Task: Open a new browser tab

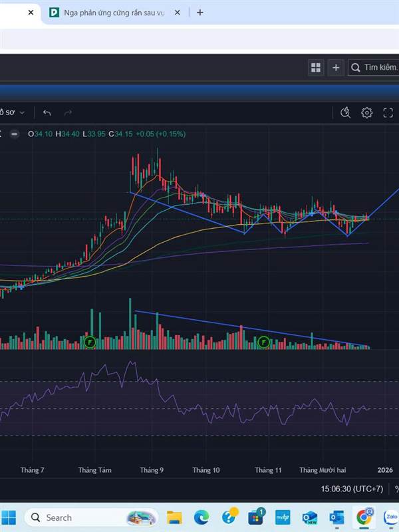Action: (200, 12)
